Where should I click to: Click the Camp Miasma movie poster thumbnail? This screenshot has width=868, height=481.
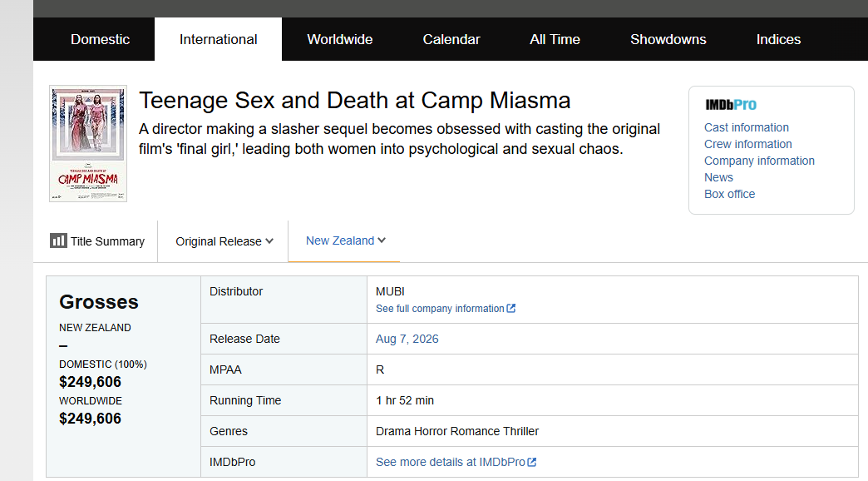point(88,143)
